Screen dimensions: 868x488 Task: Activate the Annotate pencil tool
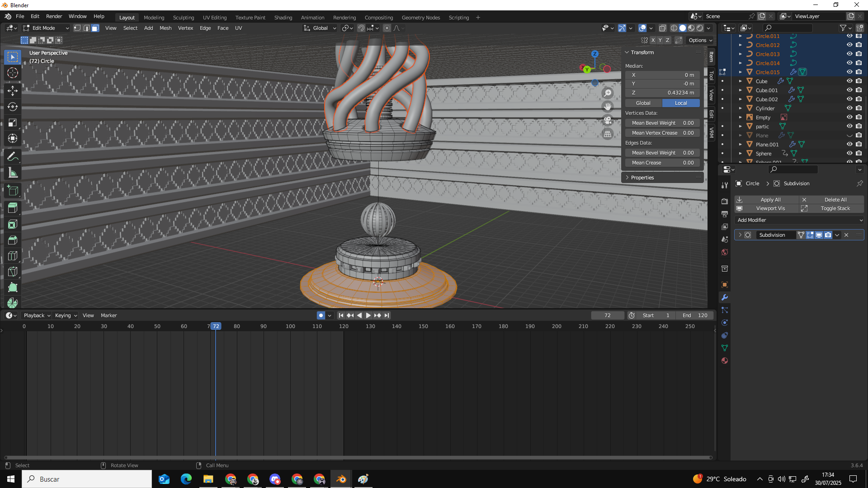13,157
